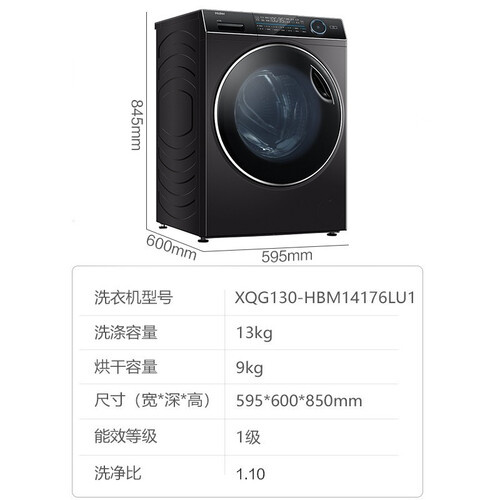This screenshot has height=500, width=500.
Task: Click the 845mm height label
Action: pos(137,124)
